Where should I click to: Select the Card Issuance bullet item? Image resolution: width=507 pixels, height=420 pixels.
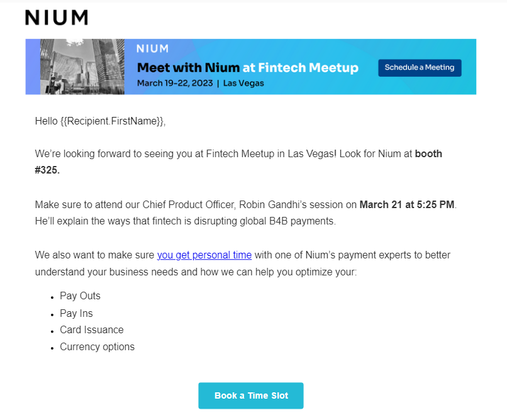[92, 329]
